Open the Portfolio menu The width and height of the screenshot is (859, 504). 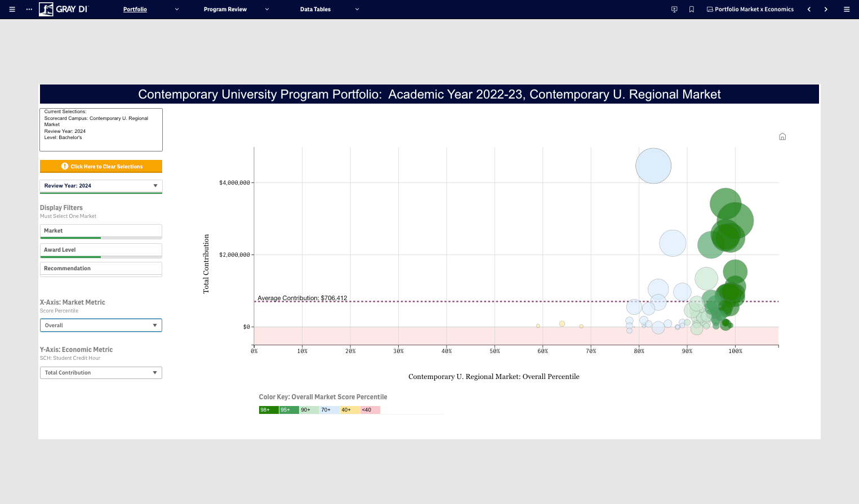(135, 10)
